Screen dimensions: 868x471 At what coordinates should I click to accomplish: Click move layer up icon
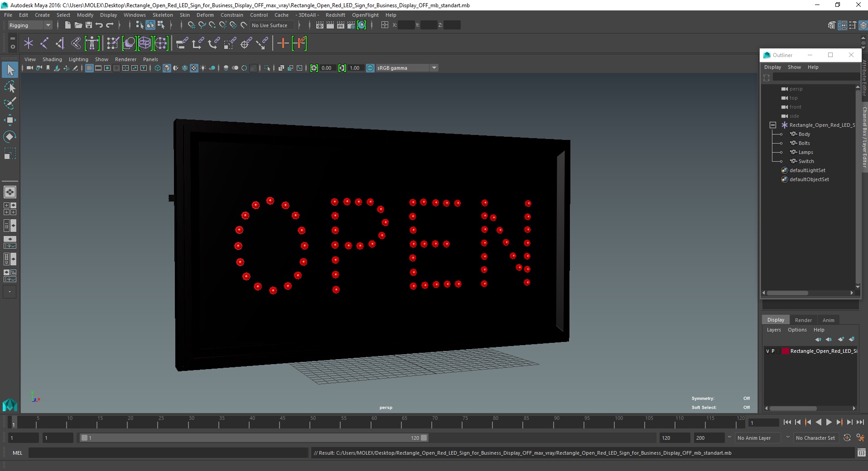(x=818, y=339)
